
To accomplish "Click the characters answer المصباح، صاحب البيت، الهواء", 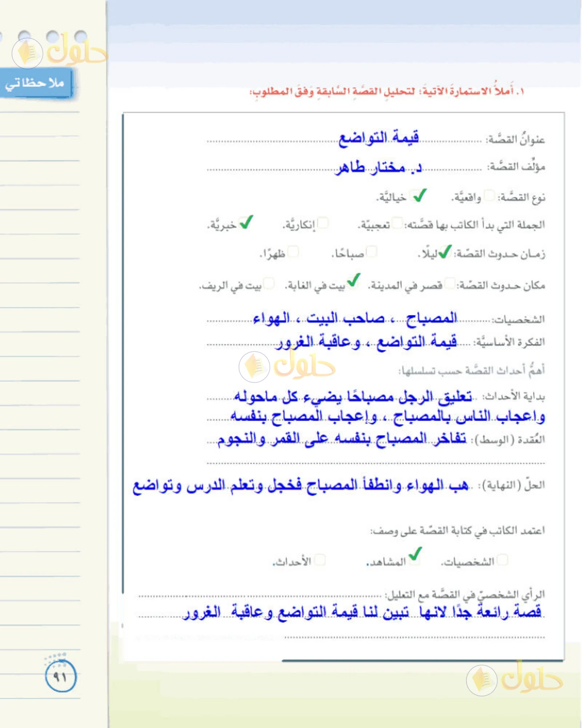I will [355, 319].
